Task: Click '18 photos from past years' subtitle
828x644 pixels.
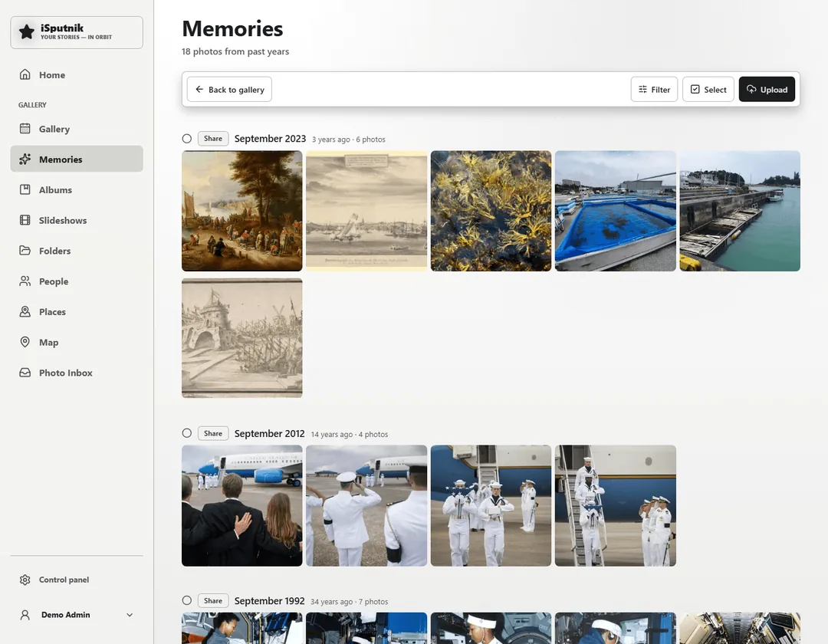Action: pos(235,51)
